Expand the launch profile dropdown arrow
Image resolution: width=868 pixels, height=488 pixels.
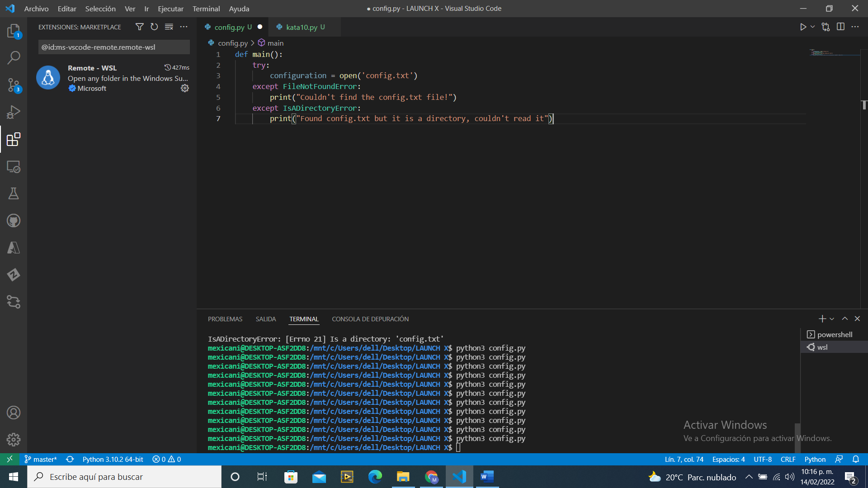(x=832, y=319)
